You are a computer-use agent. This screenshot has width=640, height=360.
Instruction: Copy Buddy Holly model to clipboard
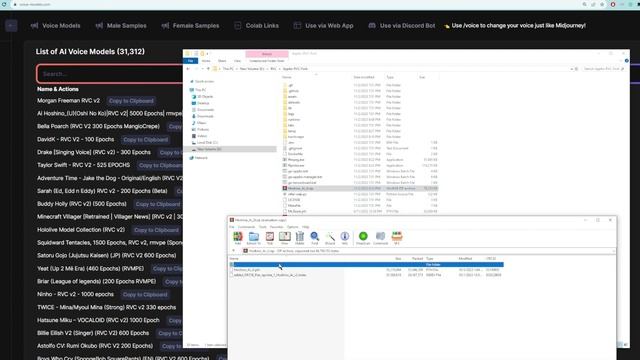click(158, 204)
